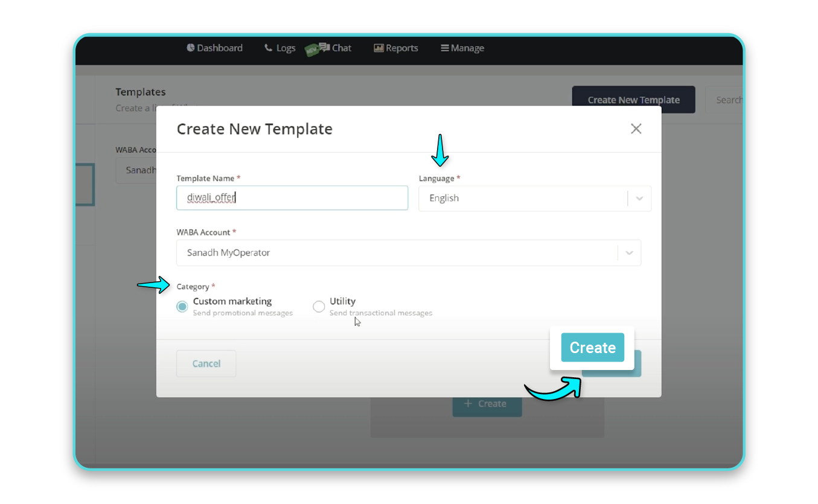Select the Manage menu item
The width and height of the screenshot is (818, 504).
[467, 48]
